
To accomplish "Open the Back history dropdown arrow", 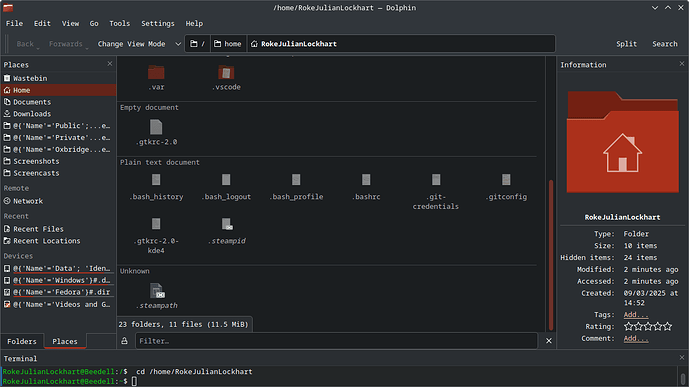I will coord(38,47).
